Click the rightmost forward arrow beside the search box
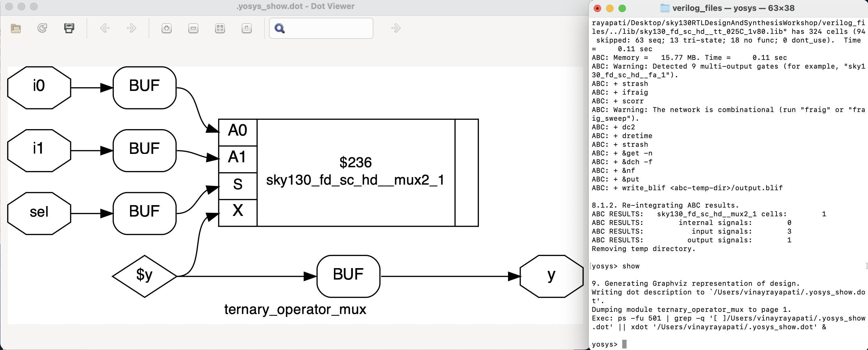 click(x=396, y=28)
